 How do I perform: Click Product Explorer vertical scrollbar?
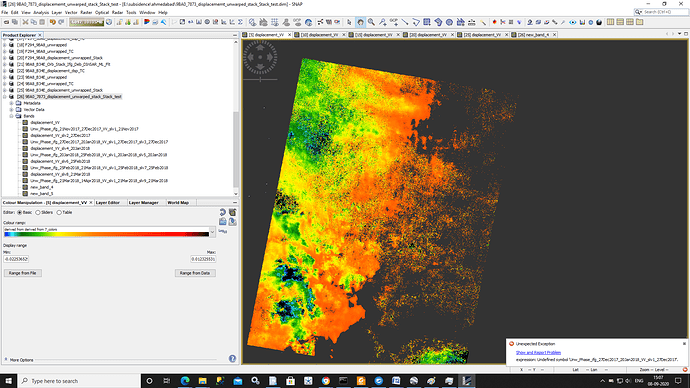[236, 150]
